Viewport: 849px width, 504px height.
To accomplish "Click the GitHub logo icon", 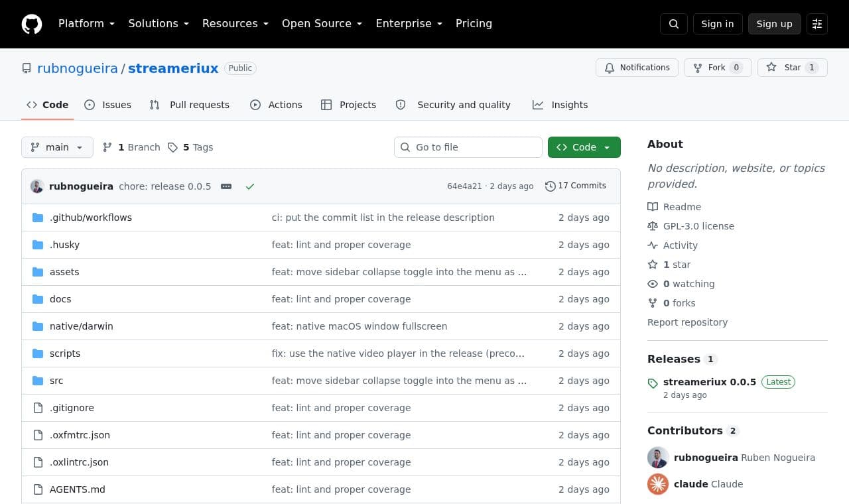I will coord(32,24).
